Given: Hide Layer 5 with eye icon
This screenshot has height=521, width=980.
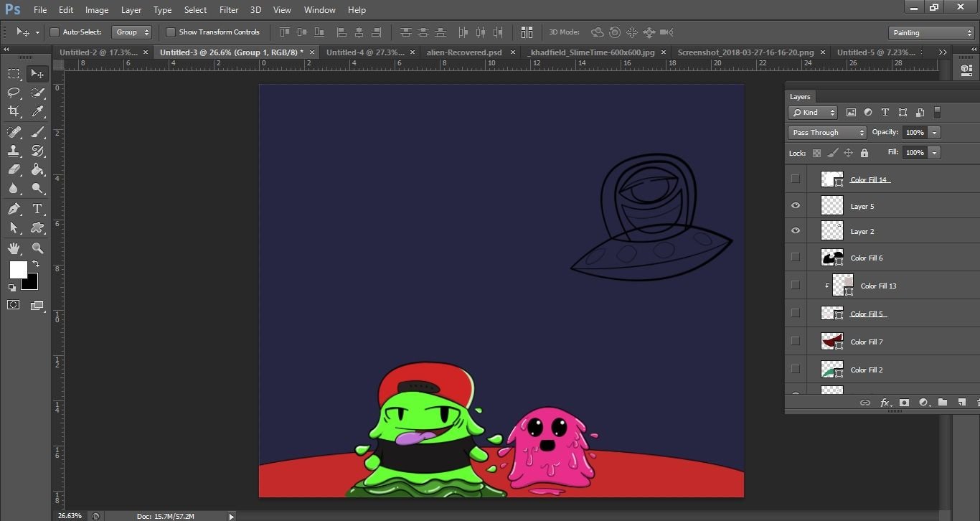Looking at the screenshot, I should tap(795, 206).
